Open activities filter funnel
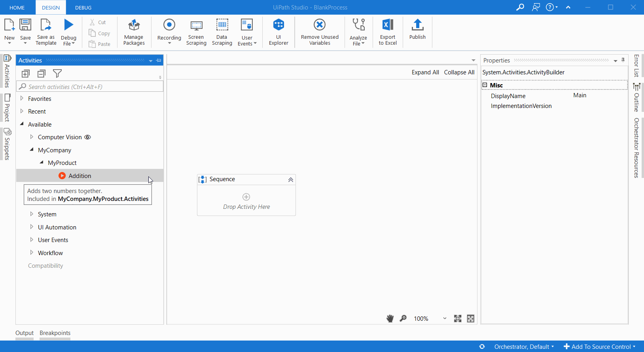Image resolution: width=644 pixels, height=352 pixels. (57, 74)
